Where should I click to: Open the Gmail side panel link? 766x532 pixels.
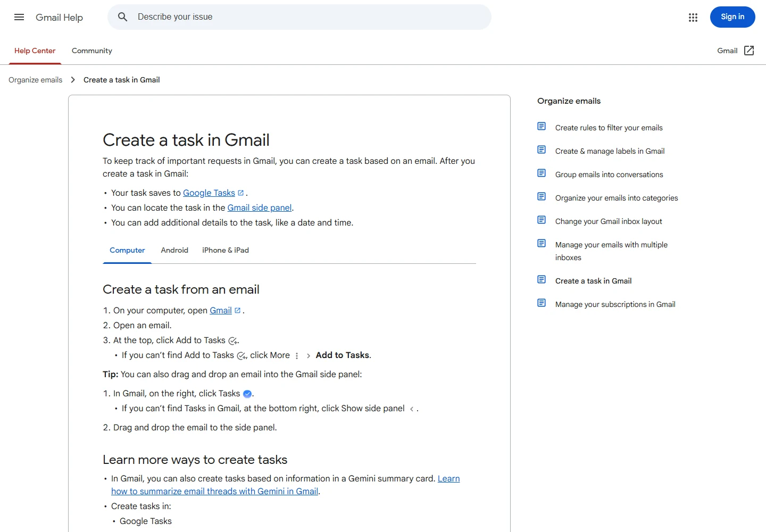coord(260,208)
